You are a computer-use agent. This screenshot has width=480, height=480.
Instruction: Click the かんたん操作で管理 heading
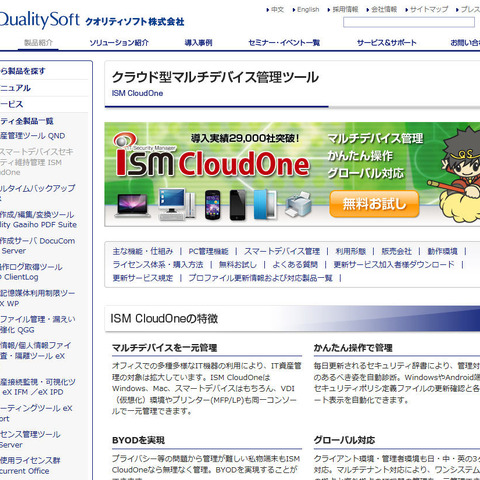(x=353, y=348)
